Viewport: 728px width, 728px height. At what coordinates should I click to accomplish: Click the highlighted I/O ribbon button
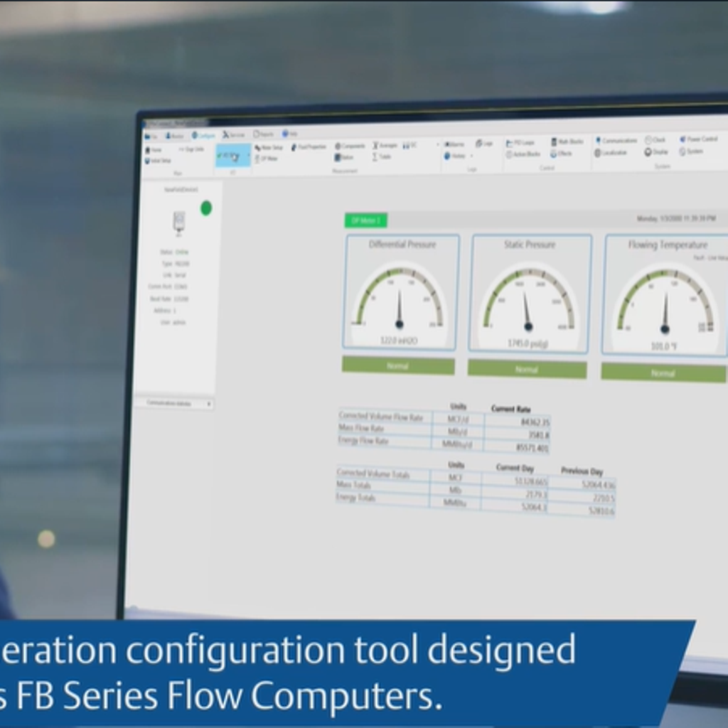point(232,156)
